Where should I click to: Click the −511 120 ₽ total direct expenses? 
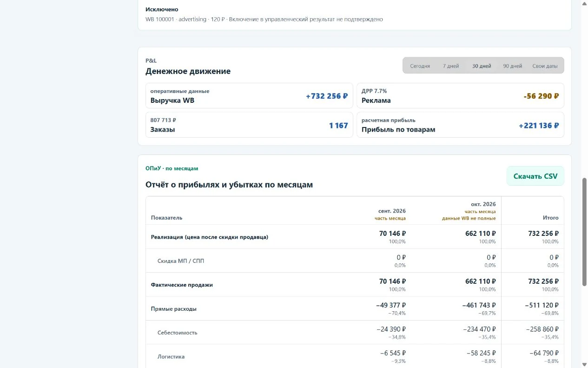(x=542, y=305)
